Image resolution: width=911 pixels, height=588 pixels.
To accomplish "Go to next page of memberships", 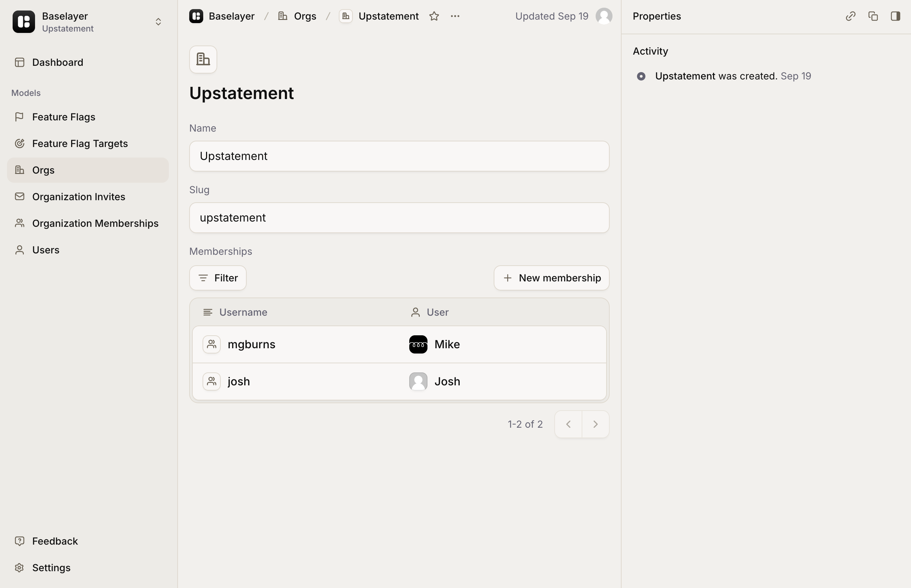I will click(x=595, y=424).
